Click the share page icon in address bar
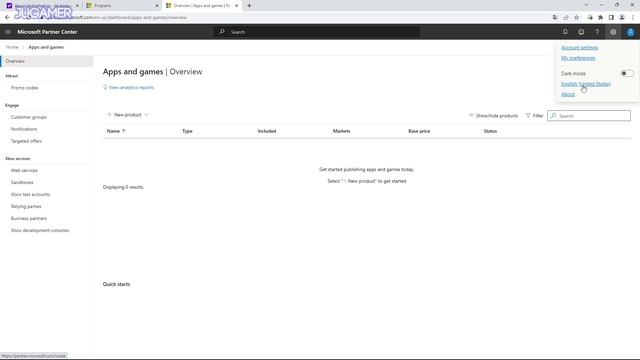This screenshot has width=640, height=360. pyautogui.click(x=566, y=18)
